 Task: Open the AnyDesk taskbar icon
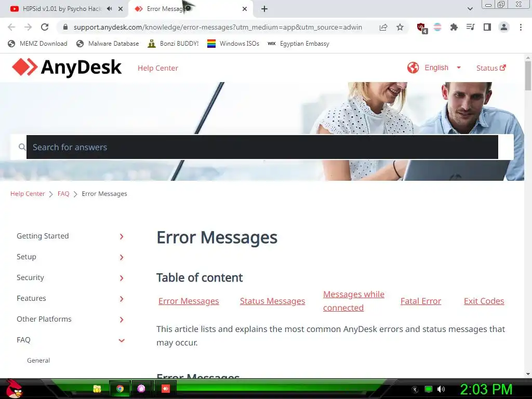click(166, 389)
